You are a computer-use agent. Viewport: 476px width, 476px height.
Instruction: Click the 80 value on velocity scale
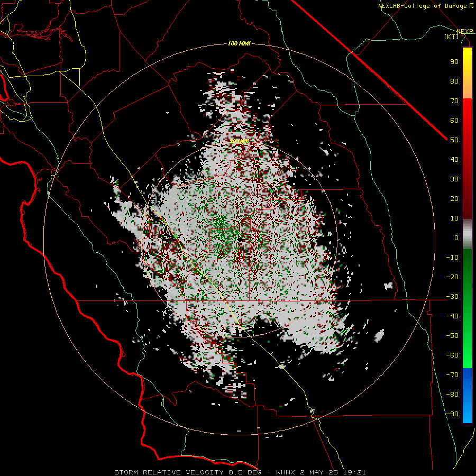pyautogui.click(x=454, y=81)
